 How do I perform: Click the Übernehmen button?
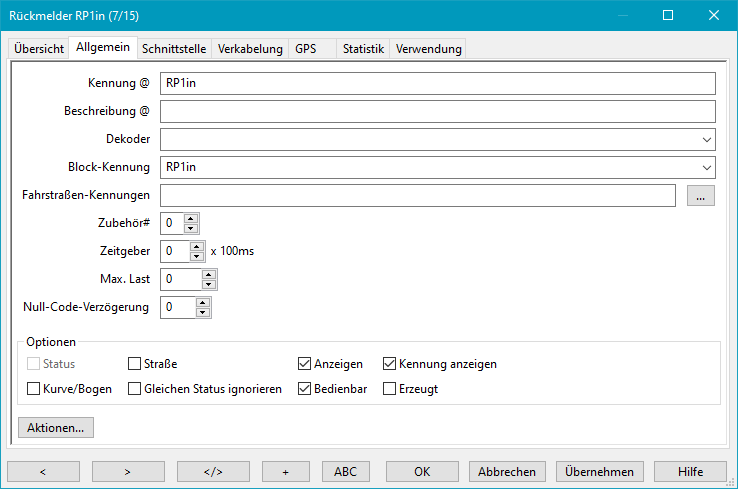[x=599, y=471]
